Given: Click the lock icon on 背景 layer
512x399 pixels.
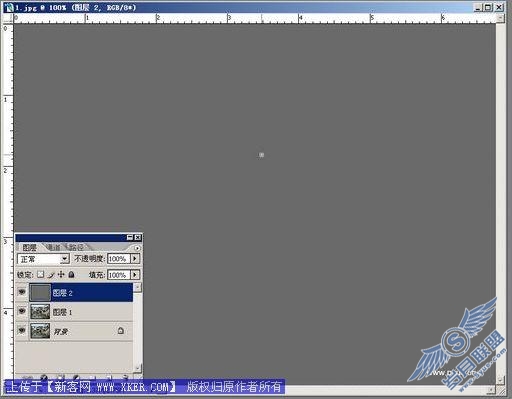Looking at the screenshot, I should [121, 331].
